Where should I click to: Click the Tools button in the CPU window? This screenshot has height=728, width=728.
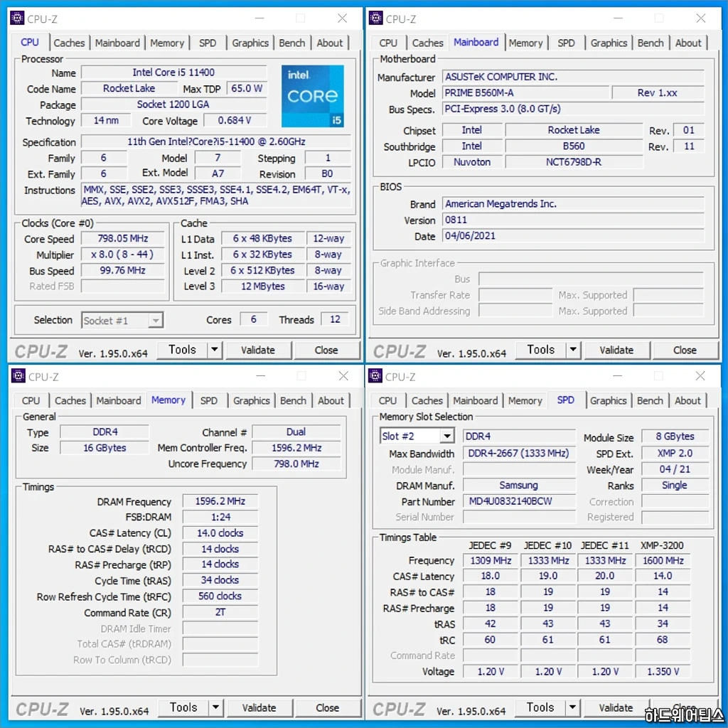(182, 350)
